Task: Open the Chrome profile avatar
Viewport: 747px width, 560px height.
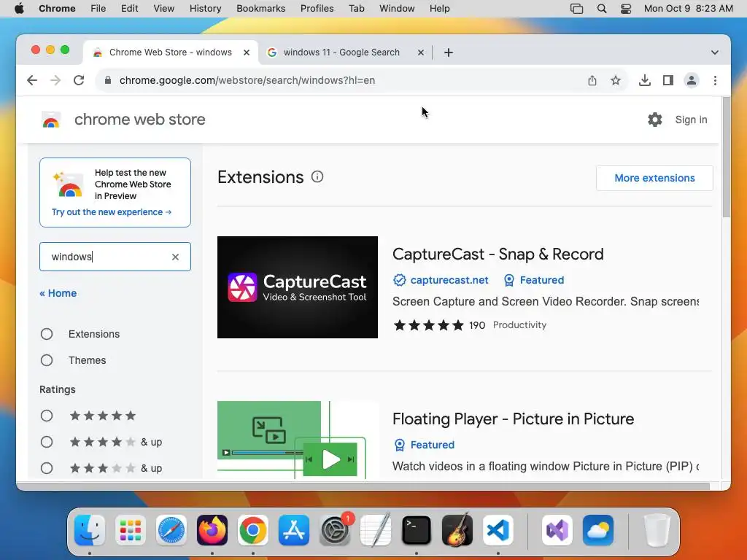Action: point(692,80)
